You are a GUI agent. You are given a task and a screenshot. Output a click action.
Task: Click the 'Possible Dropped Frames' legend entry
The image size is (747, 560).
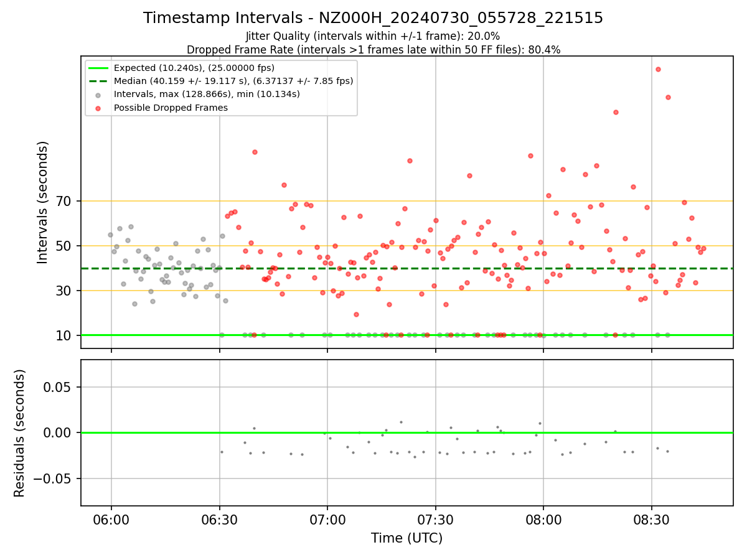coord(171,108)
